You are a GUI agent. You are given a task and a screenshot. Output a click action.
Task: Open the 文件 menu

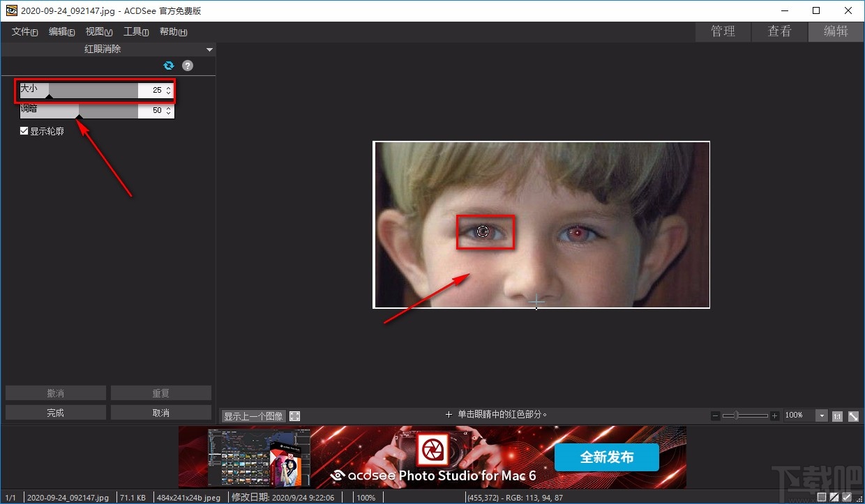click(x=25, y=32)
